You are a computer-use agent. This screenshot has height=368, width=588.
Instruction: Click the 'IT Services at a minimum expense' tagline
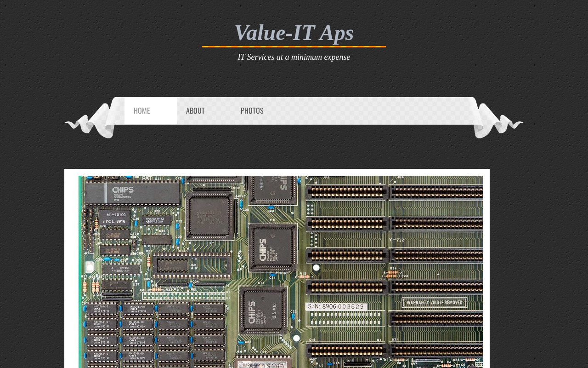(294, 57)
